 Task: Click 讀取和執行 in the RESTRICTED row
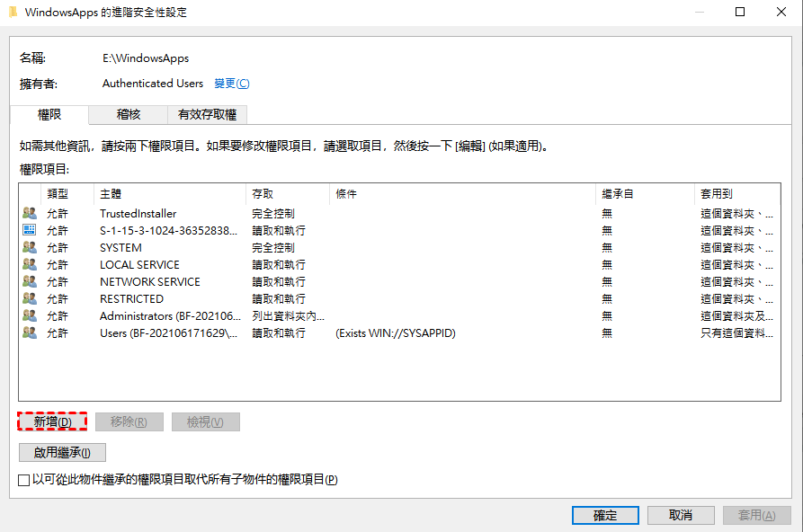[279, 299]
